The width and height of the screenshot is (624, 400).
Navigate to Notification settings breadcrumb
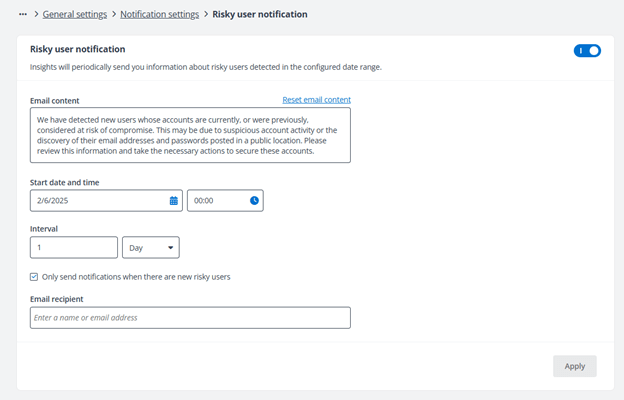[x=160, y=15]
